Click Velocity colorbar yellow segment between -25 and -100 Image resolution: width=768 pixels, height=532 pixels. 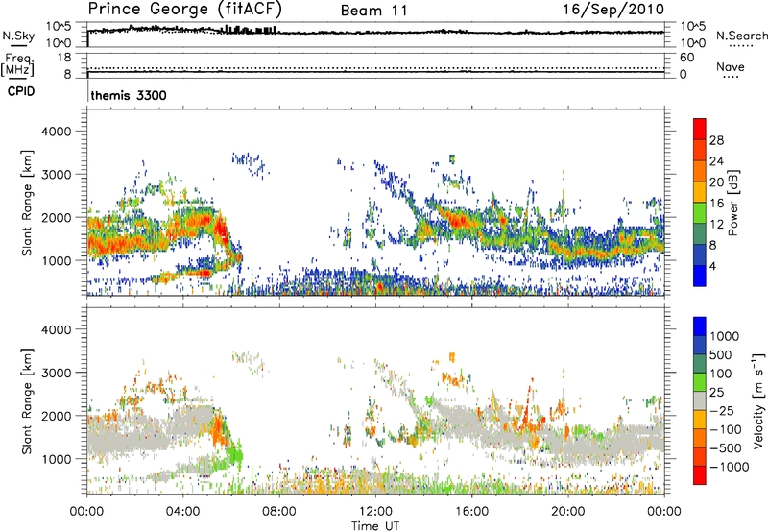(x=700, y=420)
